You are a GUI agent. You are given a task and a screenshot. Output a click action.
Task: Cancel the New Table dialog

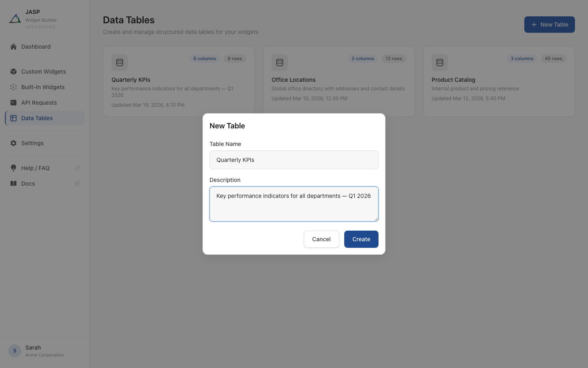coord(321,239)
